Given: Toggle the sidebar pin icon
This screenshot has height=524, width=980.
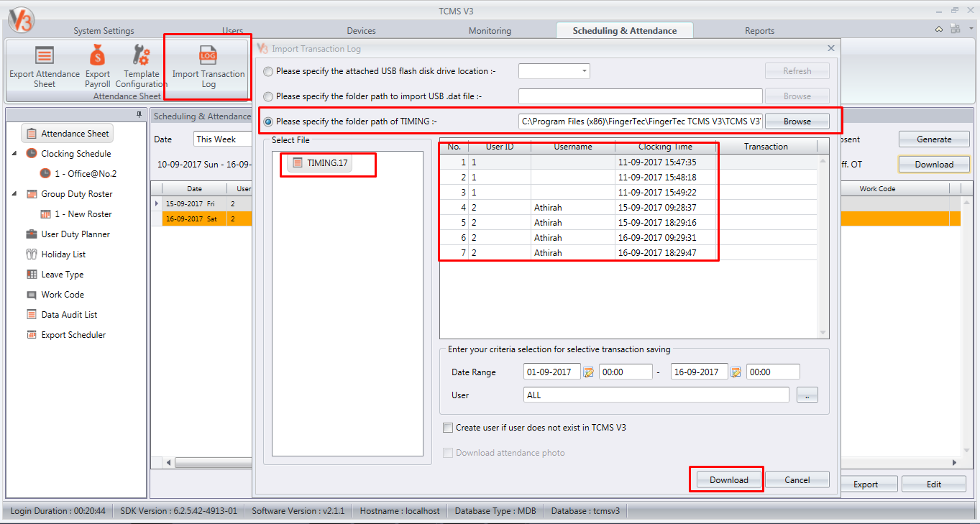Looking at the screenshot, I should 139,115.
